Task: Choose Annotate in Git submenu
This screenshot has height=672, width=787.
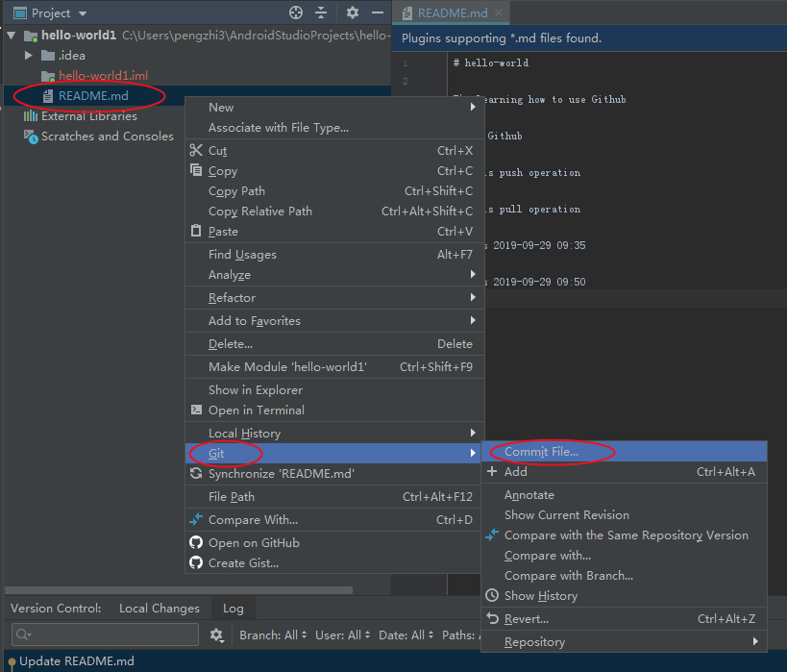Action: tap(624, 495)
